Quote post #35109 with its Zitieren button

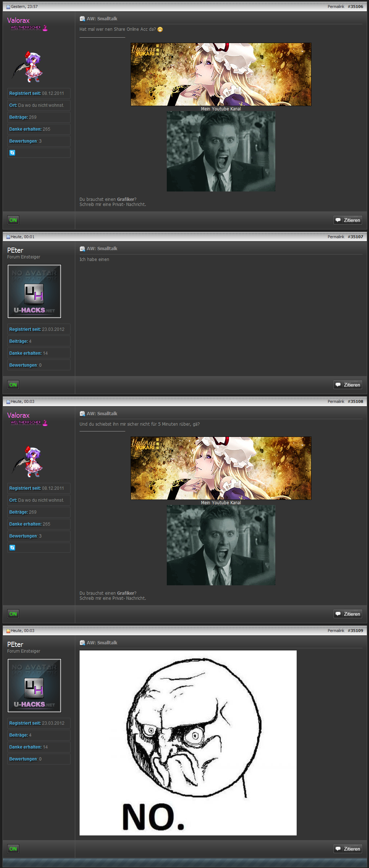(x=348, y=849)
